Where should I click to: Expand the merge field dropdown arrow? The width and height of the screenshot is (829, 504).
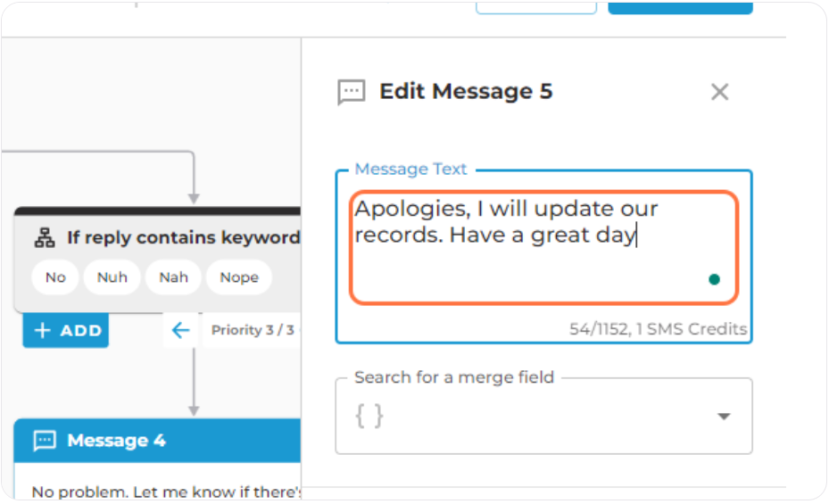click(x=724, y=417)
